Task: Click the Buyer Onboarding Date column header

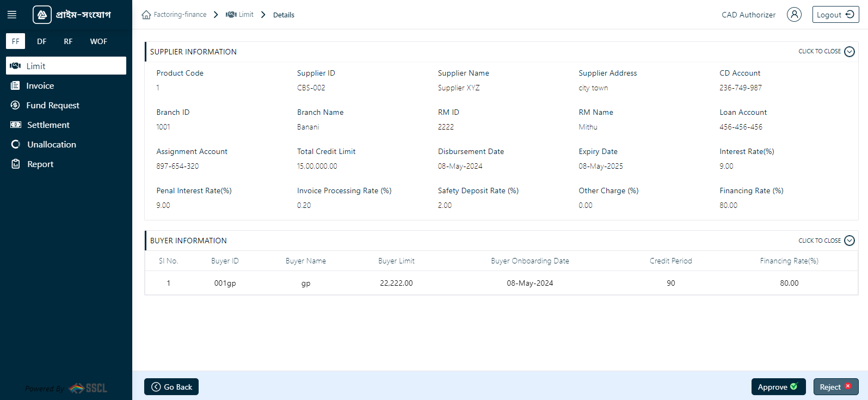Action: (x=530, y=261)
